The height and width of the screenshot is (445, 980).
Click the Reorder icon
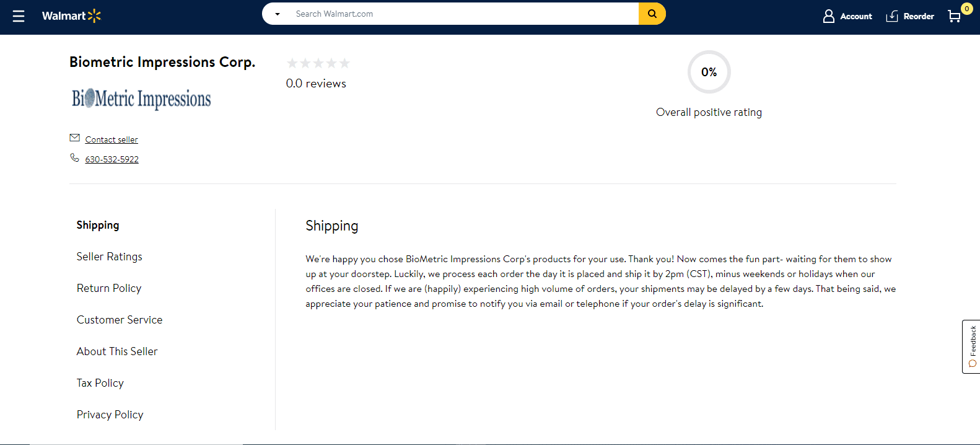[x=892, y=16]
